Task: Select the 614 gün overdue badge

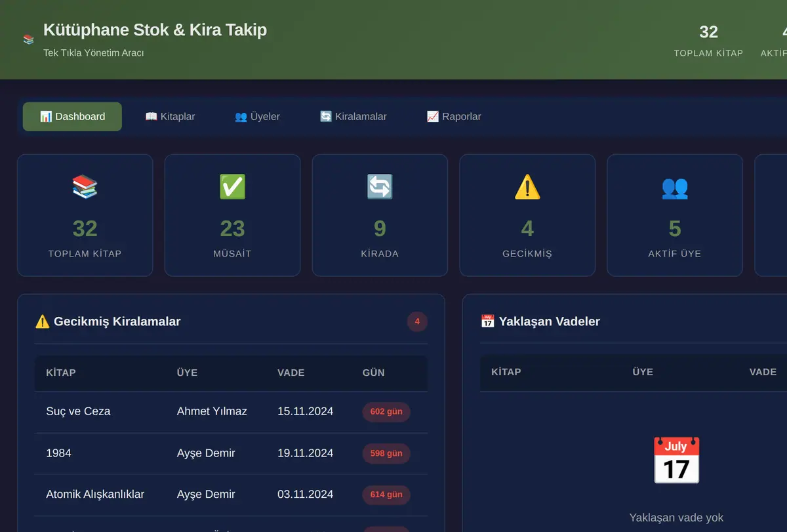Action: pos(386,495)
